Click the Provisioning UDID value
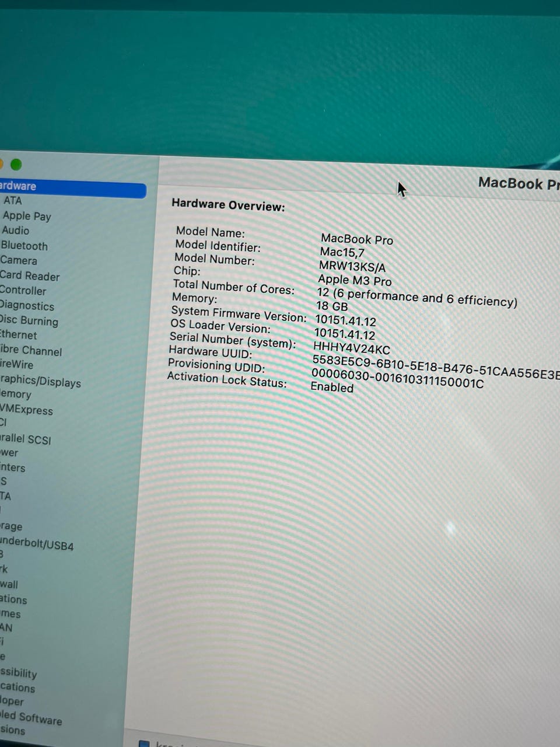The height and width of the screenshot is (747, 560). [x=397, y=378]
